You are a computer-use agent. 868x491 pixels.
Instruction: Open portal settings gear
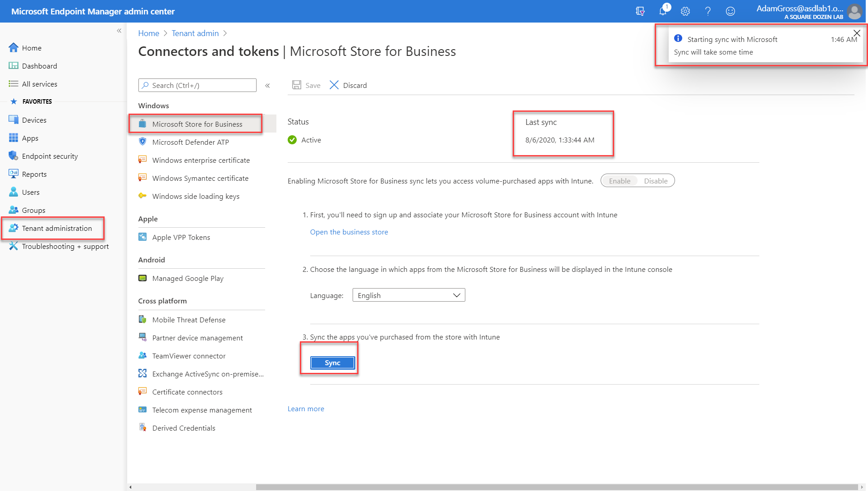click(x=685, y=11)
